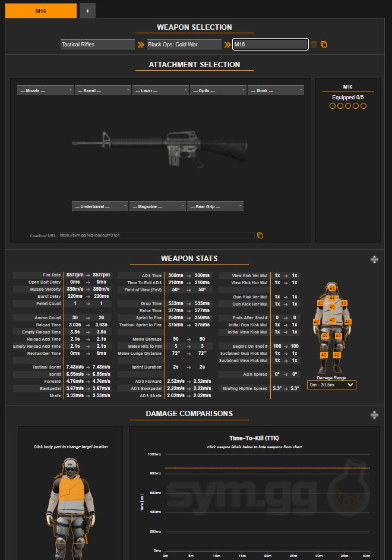This screenshot has height=560, width=392.
Task: Click the Loadout URL text field
Action: [157, 235]
